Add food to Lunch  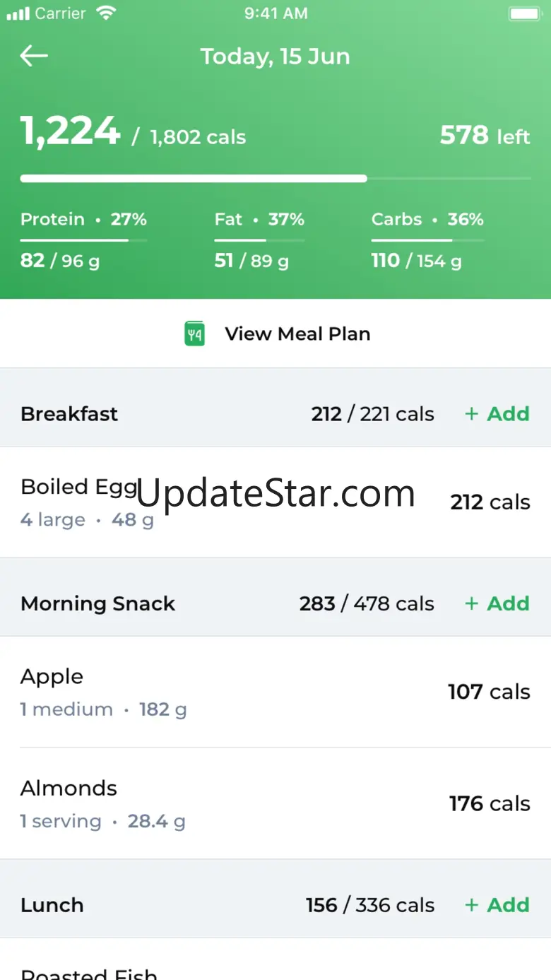tap(497, 905)
